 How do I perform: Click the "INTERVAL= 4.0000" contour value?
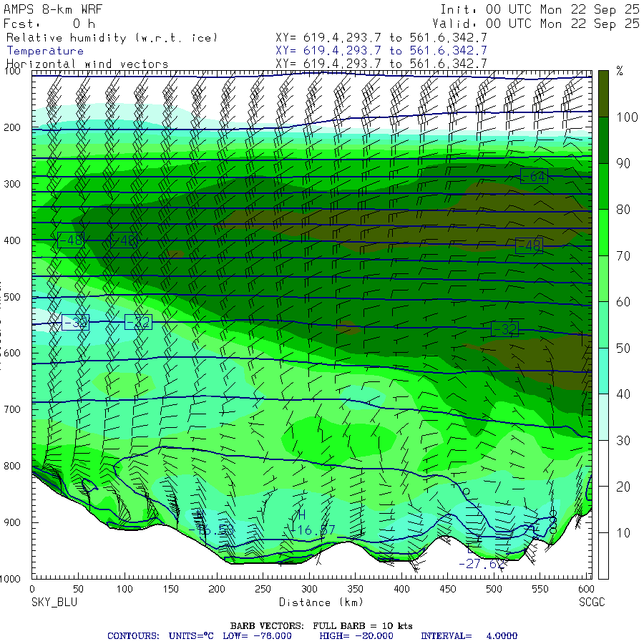click(x=469, y=636)
